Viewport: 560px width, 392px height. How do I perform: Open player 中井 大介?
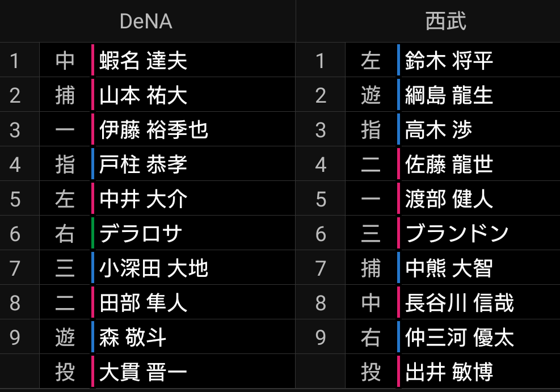143,199
